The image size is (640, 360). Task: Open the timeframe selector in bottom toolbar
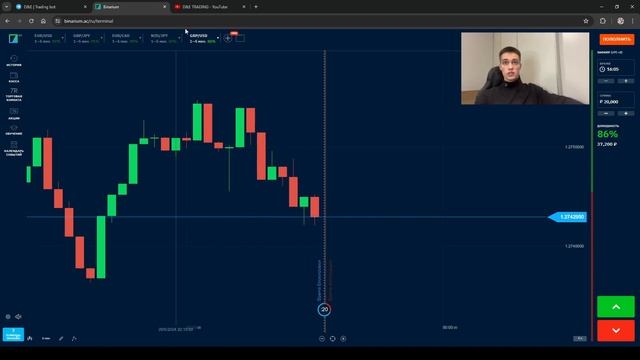pos(46,338)
